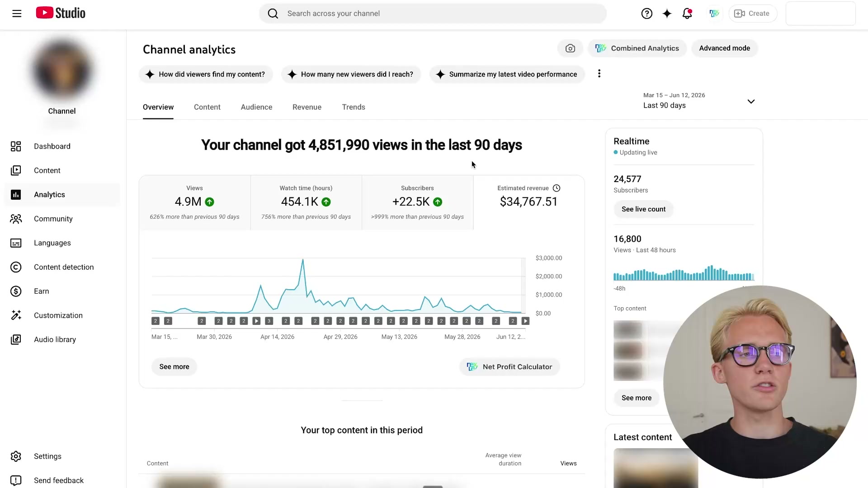Screen dimensions: 868x488
Task: Open the help question mark icon
Action: tap(646, 14)
